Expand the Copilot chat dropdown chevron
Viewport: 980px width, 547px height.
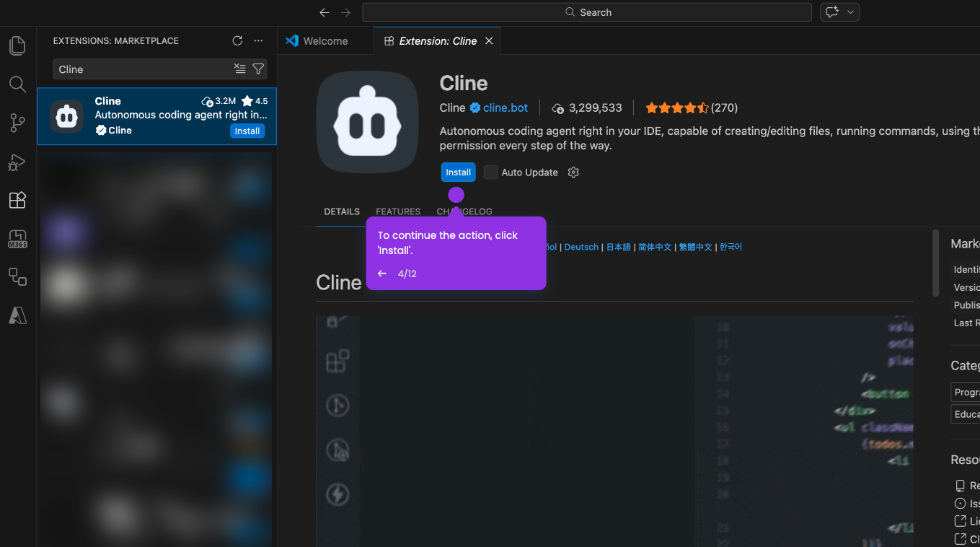(x=851, y=12)
